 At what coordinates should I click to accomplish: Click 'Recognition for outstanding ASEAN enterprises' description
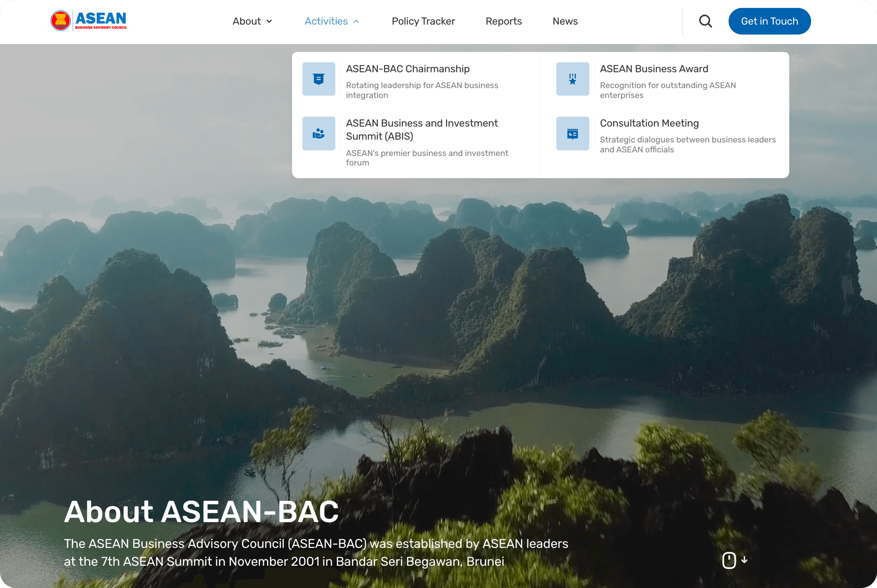668,90
